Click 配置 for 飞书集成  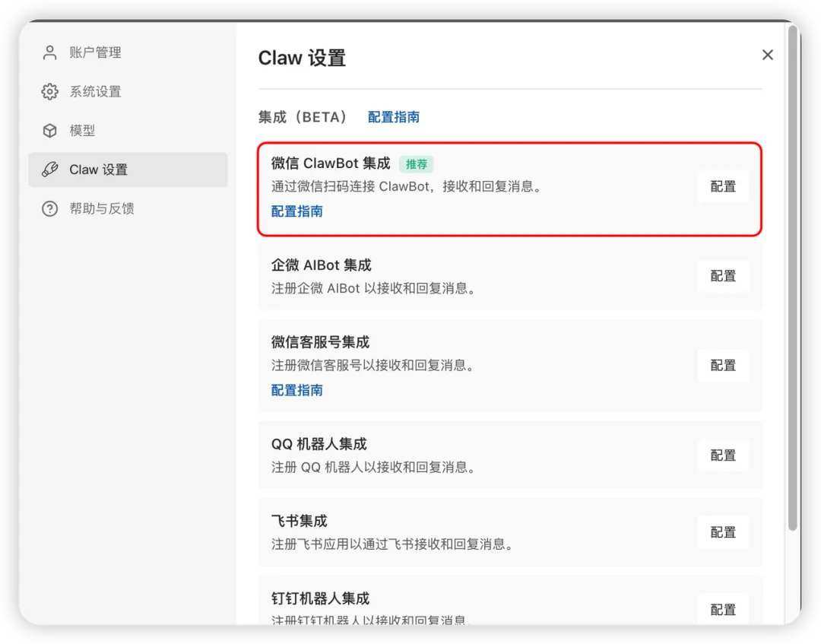[723, 532]
